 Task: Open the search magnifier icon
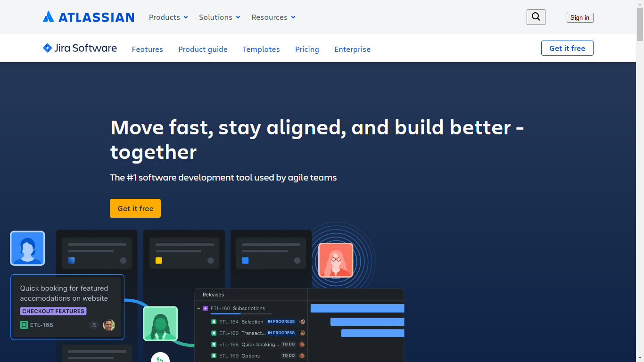pyautogui.click(x=536, y=17)
